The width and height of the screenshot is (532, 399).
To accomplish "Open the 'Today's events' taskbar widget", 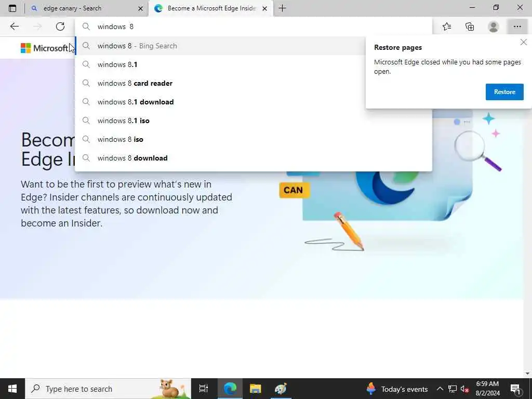I will [397, 389].
